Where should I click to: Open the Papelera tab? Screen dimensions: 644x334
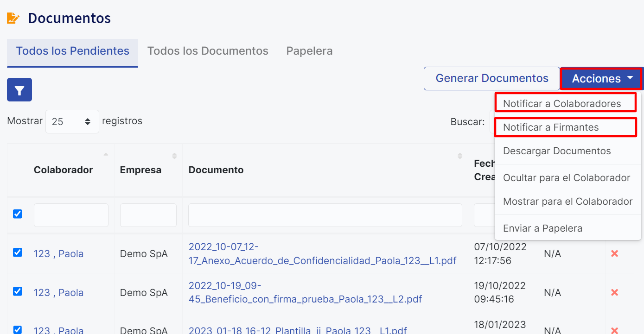pos(309,51)
